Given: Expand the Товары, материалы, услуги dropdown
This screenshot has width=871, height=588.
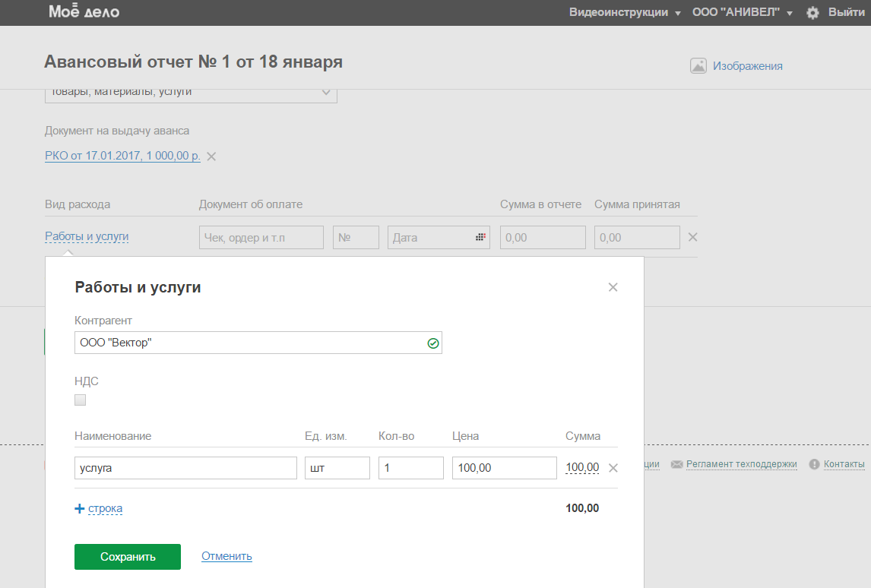Looking at the screenshot, I should click(x=326, y=93).
